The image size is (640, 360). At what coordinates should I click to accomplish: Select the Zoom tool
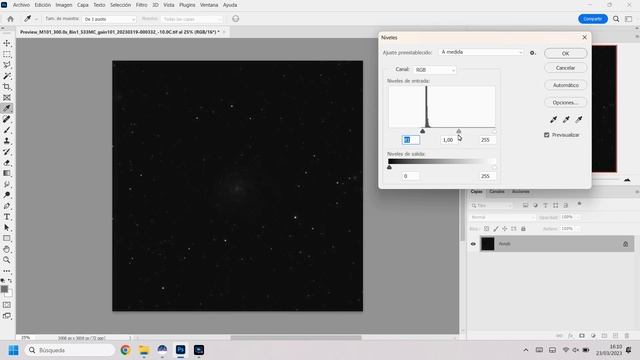click(7, 260)
